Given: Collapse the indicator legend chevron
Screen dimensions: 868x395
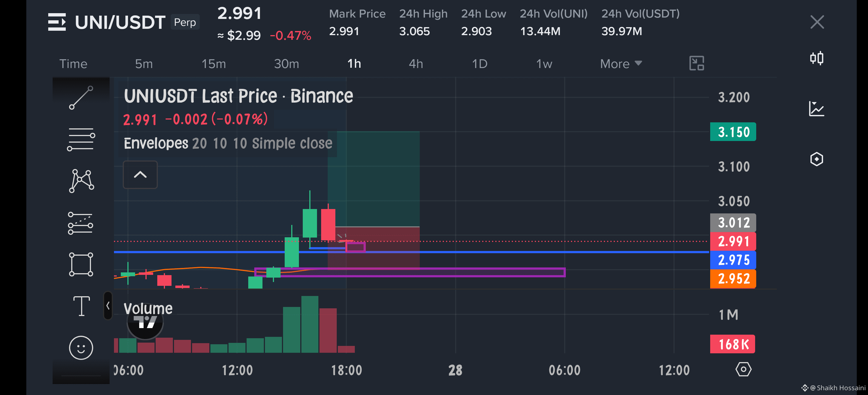Looking at the screenshot, I should click(140, 174).
